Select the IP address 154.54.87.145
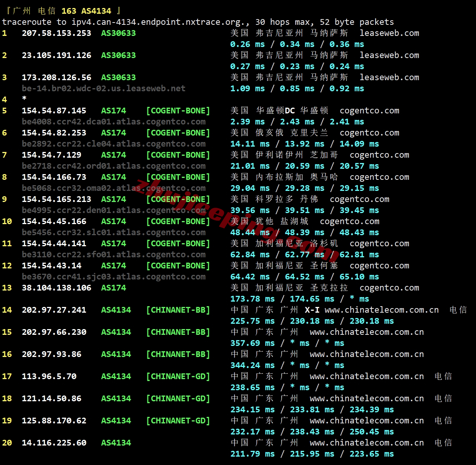476x465 pixels. (54, 111)
